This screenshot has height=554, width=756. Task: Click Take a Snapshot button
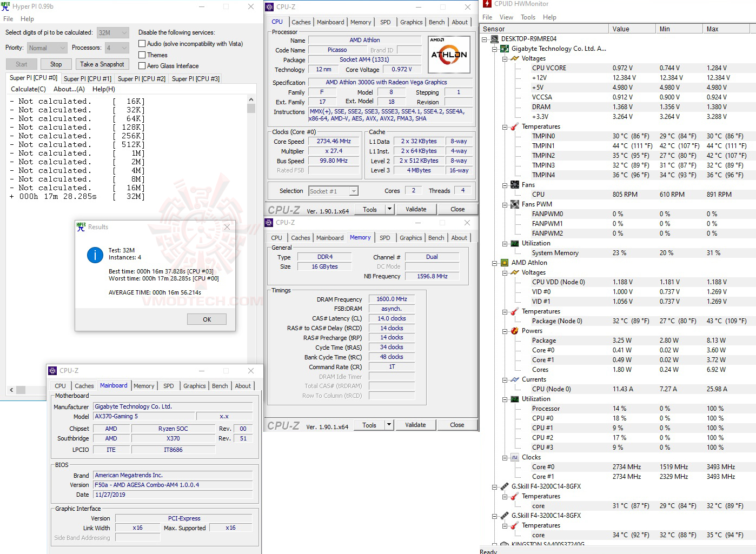pos(102,64)
